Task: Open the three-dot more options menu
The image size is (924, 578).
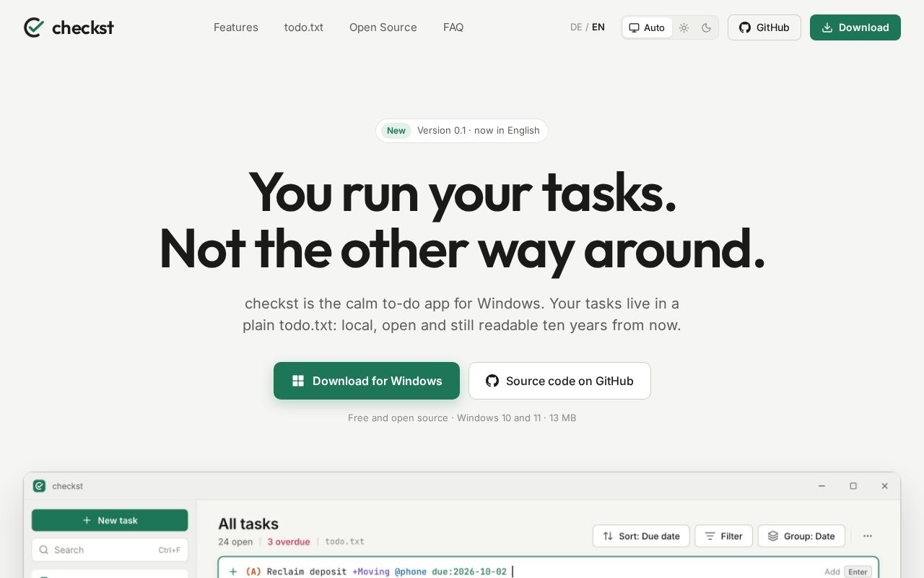Action: click(868, 536)
